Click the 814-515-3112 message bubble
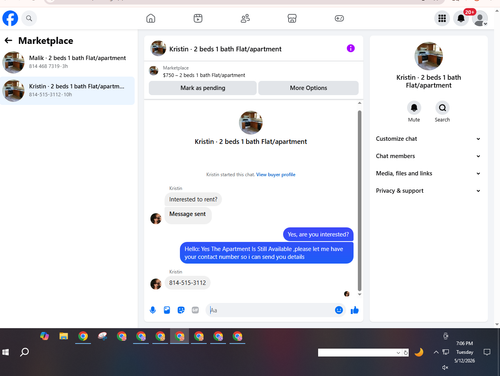Image resolution: width=500 pixels, height=376 pixels. 187,283
